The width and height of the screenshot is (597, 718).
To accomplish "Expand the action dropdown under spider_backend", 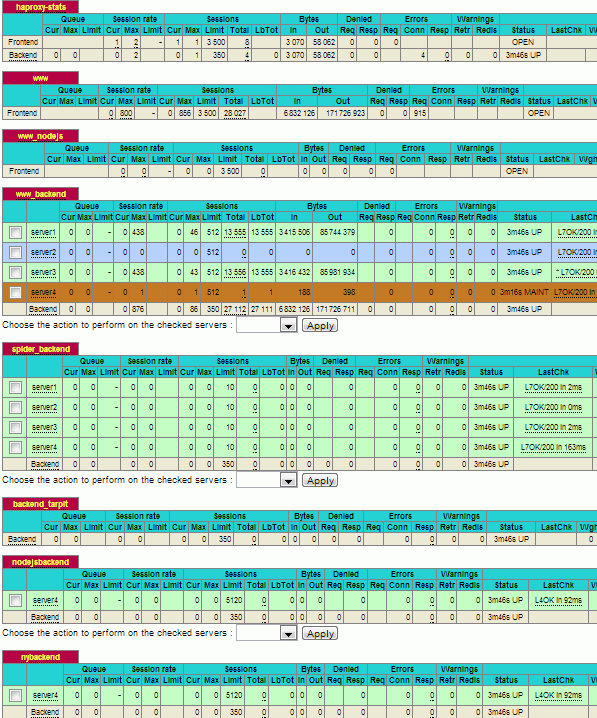I will pyautogui.click(x=267, y=480).
